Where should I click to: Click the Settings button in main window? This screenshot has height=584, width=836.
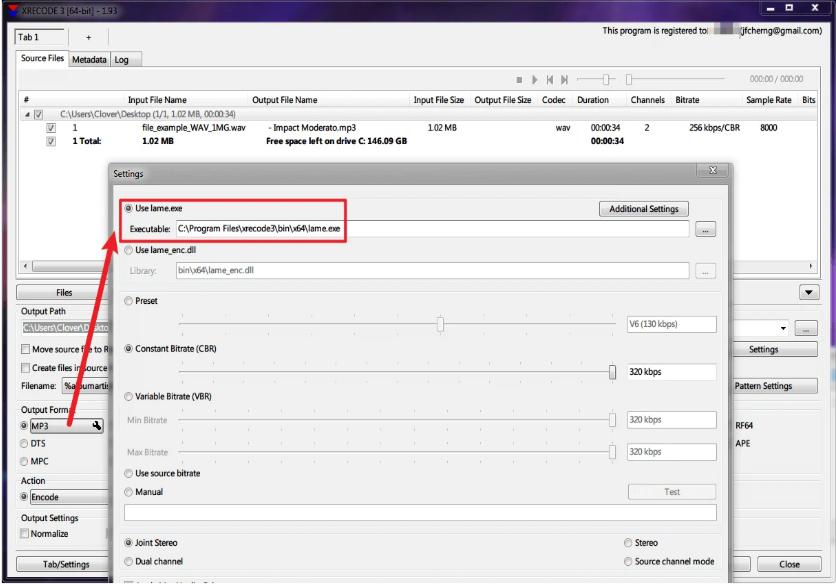point(763,349)
